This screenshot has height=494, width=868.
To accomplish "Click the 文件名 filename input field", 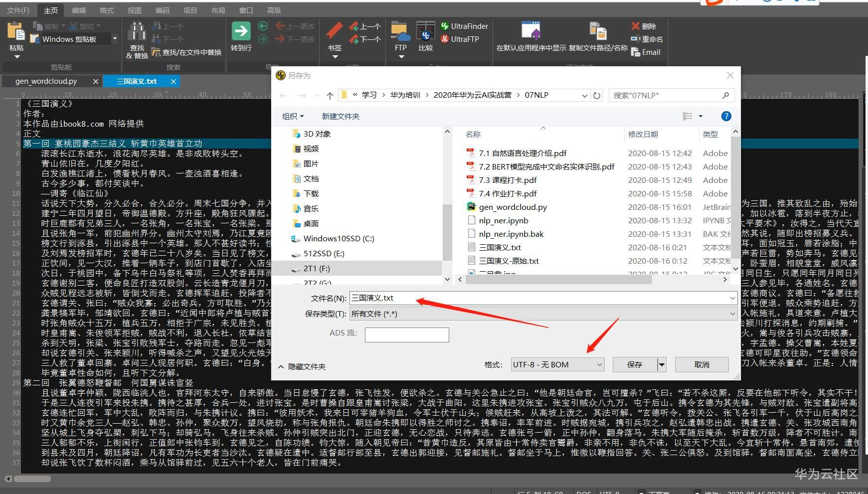I will tap(538, 298).
